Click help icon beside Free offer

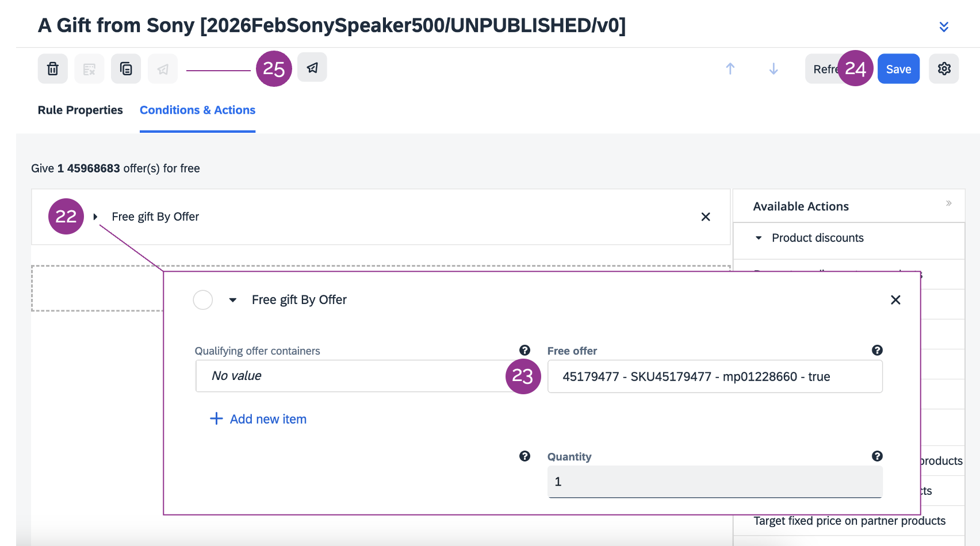[x=877, y=351]
